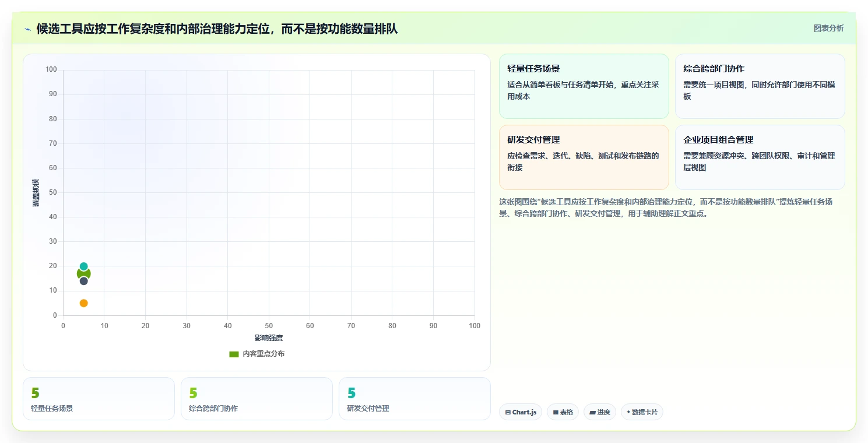Screen dimensions: 868x443
Task: Open the 轻量任务场景 description card
Action: (x=584, y=86)
